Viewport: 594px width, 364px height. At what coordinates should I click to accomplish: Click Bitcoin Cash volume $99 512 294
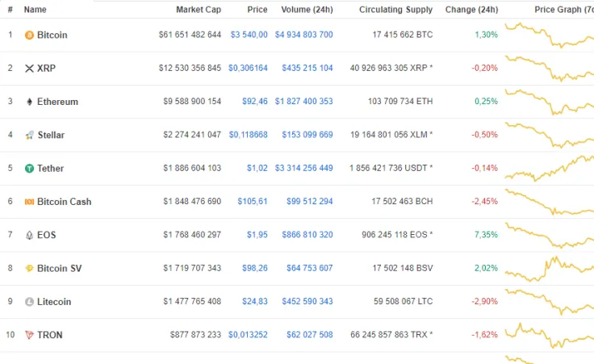click(x=309, y=202)
